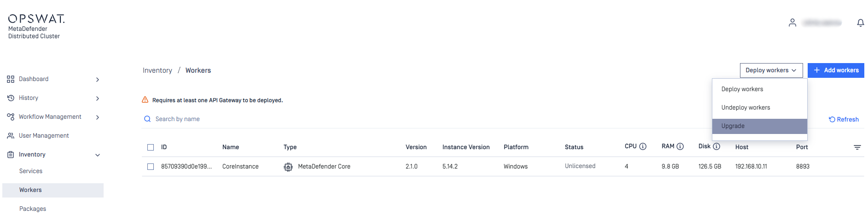Expand the Workflow Management section
This screenshot has width=868, height=221.
(98, 117)
